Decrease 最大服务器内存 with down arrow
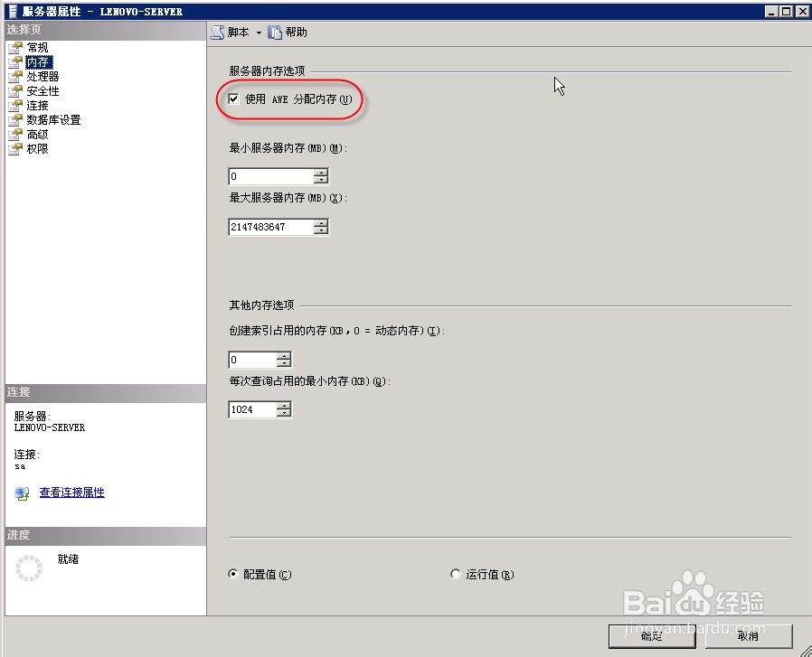The height and width of the screenshot is (657, 812). pyautogui.click(x=321, y=230)
